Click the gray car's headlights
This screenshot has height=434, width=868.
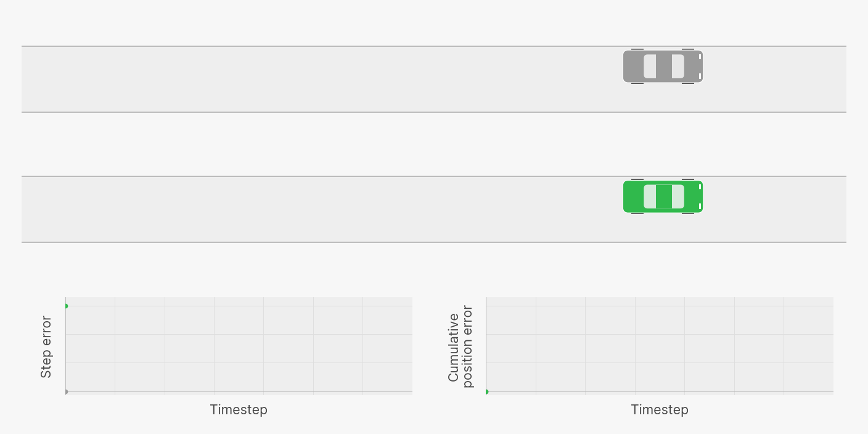[x=700, y=67]
